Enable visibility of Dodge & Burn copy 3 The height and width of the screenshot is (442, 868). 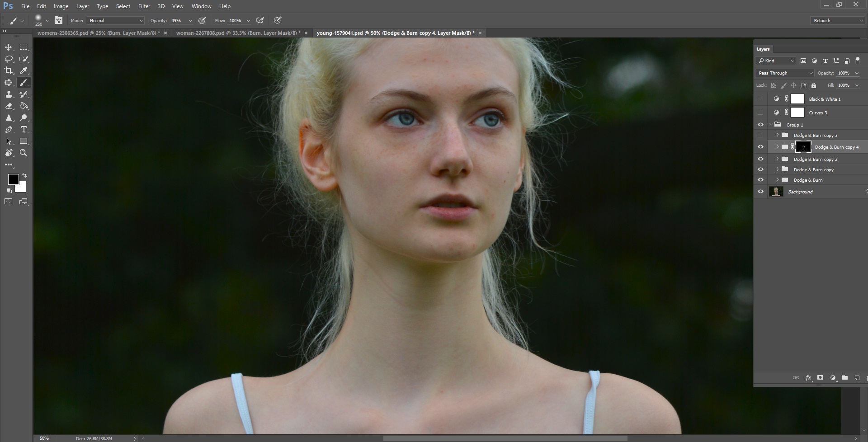coord(760,135)
